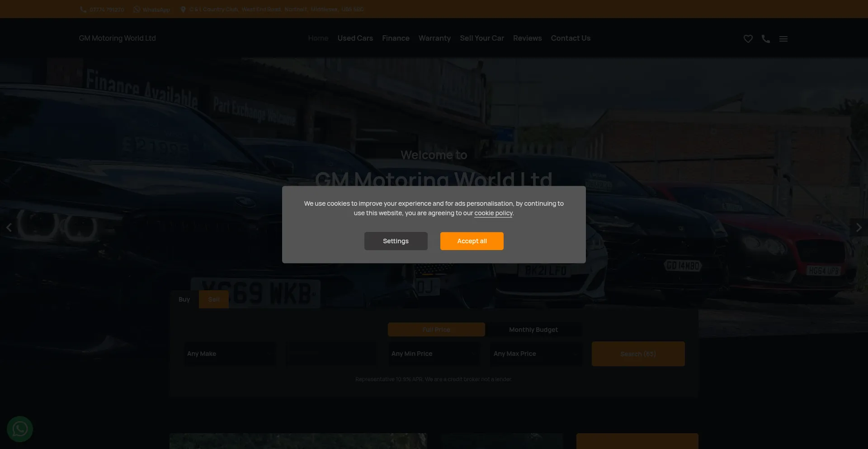868x449 pixels.
Task: Open the Any Make dropdown
Action: [230, 354]
